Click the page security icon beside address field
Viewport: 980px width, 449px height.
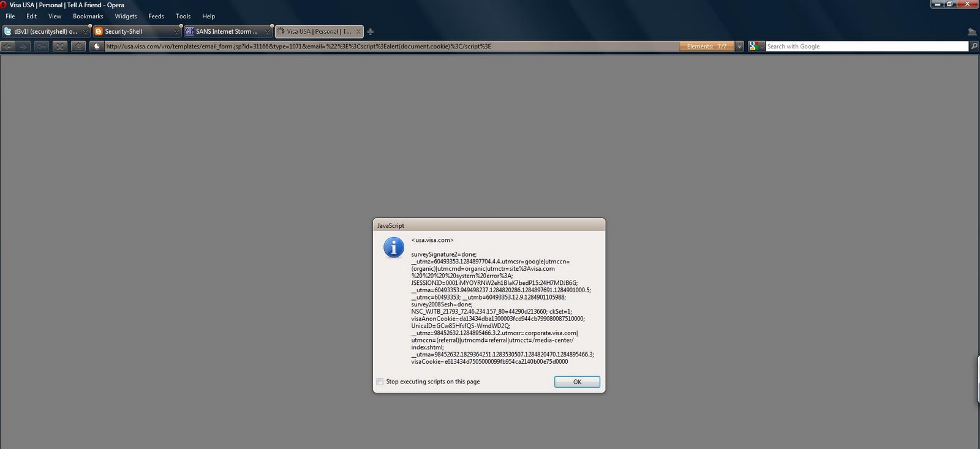pos(97,46)
